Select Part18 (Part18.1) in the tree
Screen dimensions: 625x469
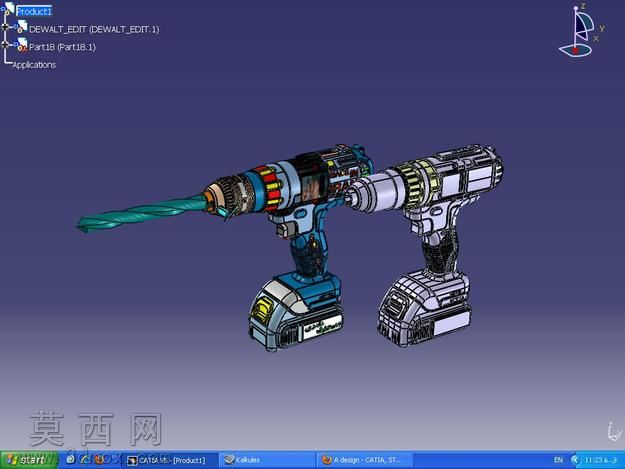click(62, 47)
